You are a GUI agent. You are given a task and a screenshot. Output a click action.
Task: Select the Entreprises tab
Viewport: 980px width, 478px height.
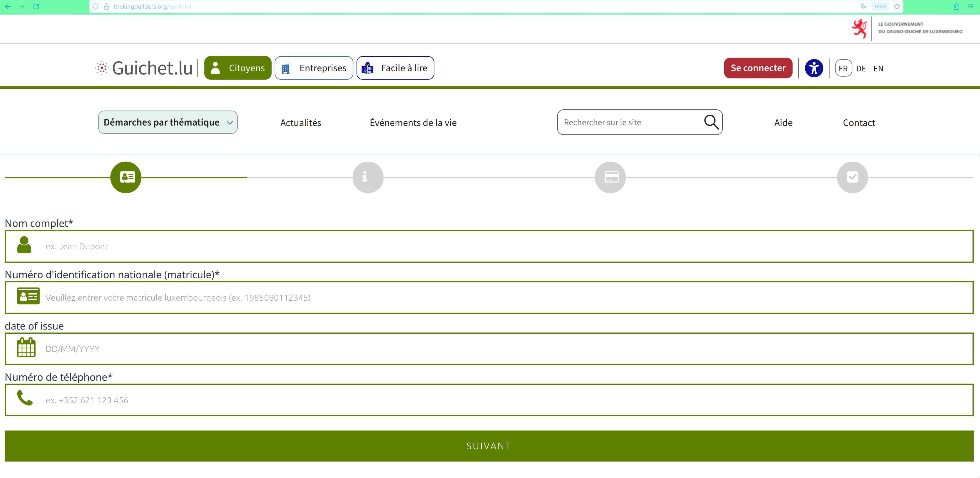[314, 68]
